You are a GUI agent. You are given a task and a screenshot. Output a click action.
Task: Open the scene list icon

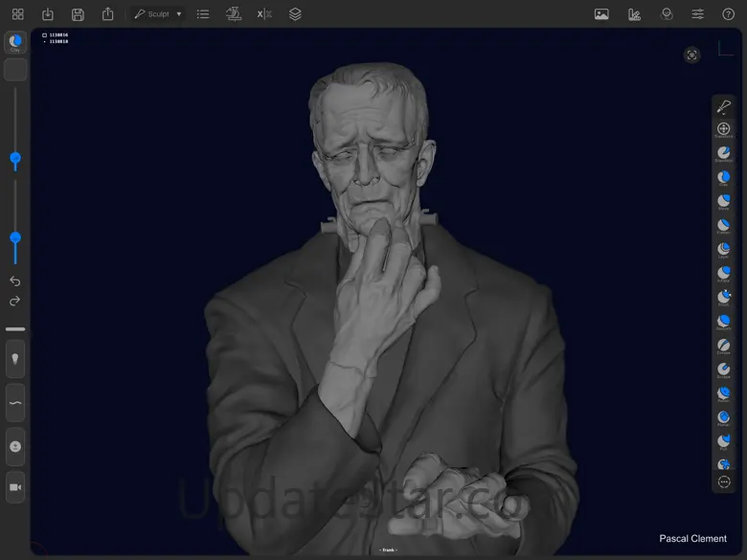click(x=203, y=14)
